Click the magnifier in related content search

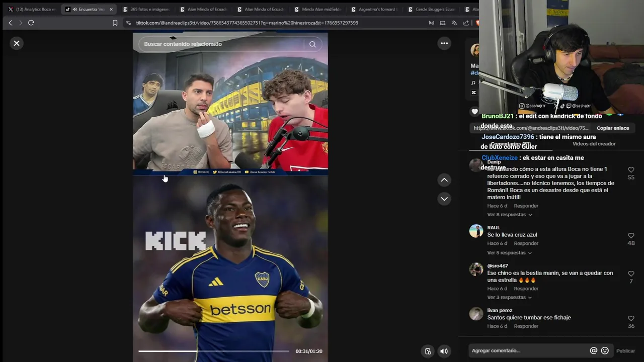click(312, 44)
